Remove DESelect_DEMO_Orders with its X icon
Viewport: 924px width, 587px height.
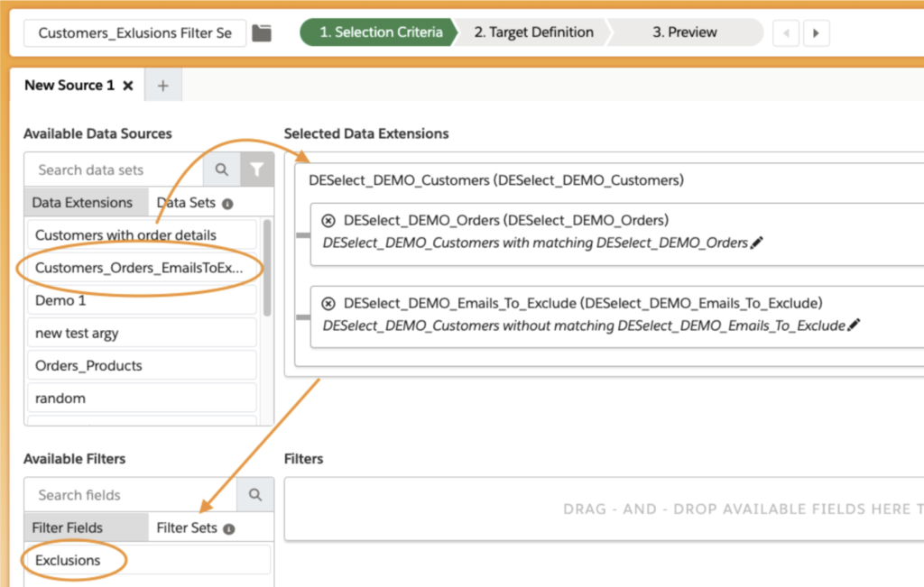(x=328, y=220)
